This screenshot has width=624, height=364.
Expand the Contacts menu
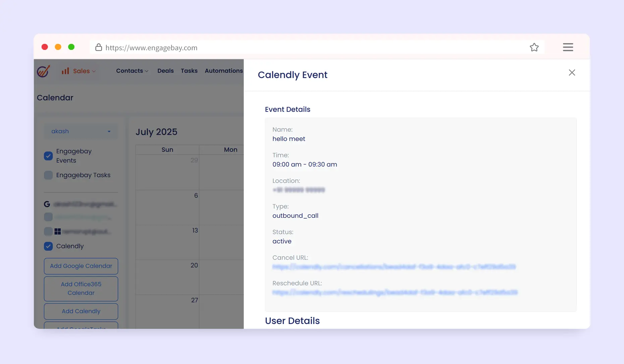(x=132, y=71)
